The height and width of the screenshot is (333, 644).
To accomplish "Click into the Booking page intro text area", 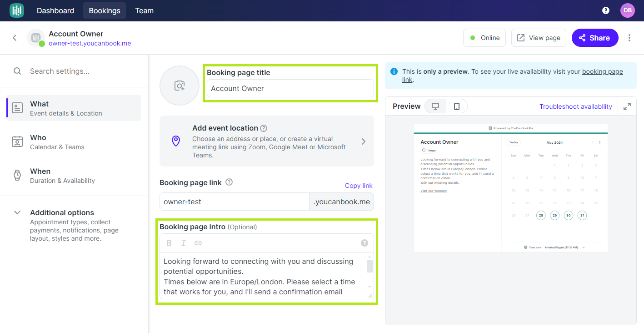I will (265, 276).
